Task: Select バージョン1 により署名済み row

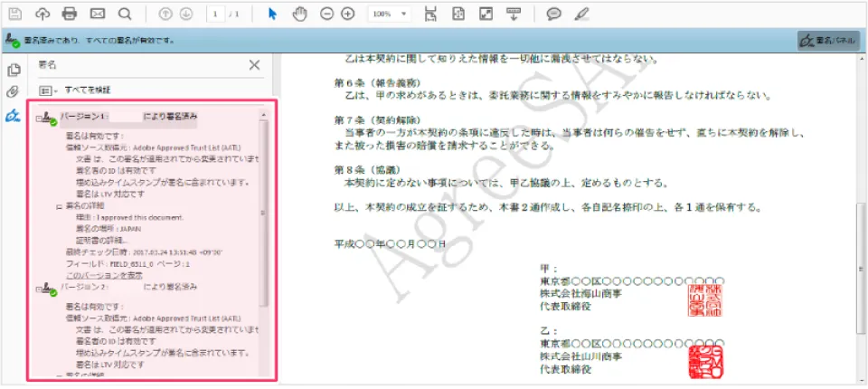Action: click(x=129, y=117)
